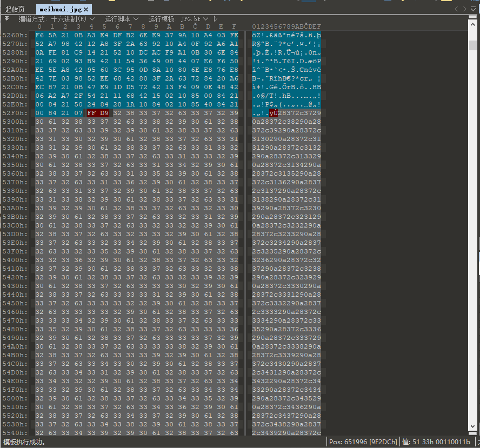Click the ASCII header 0123456789ABCDEF
The height and width of the screenshot is (448, 480).
click(286, 26)
